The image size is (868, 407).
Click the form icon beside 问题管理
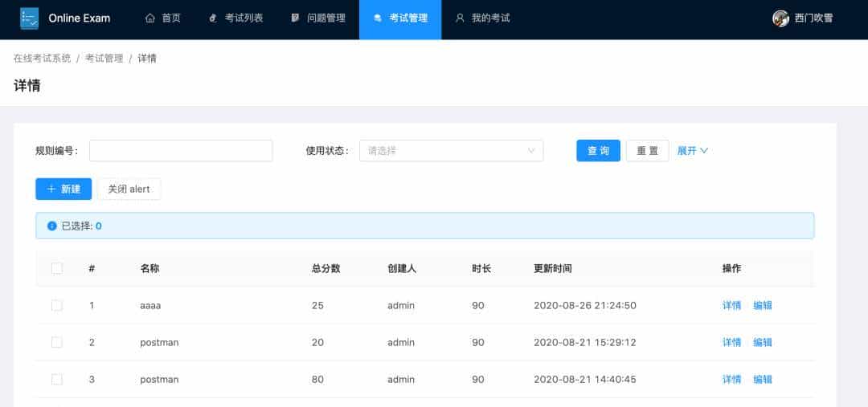(295, 18)
